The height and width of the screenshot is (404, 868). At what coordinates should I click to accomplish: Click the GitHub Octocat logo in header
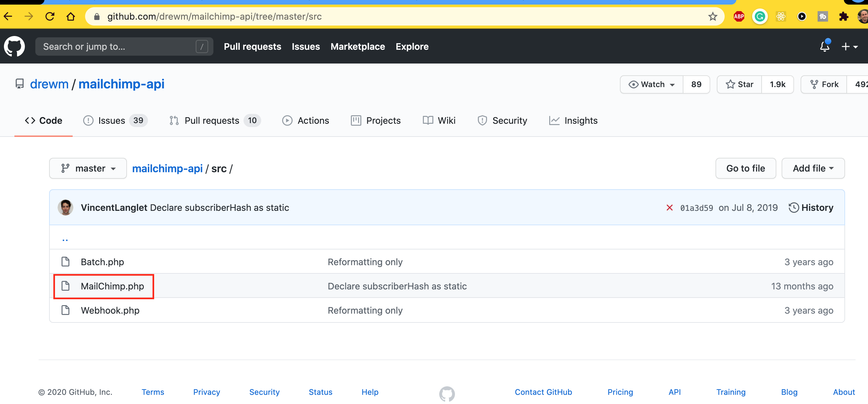pos(14,46)
